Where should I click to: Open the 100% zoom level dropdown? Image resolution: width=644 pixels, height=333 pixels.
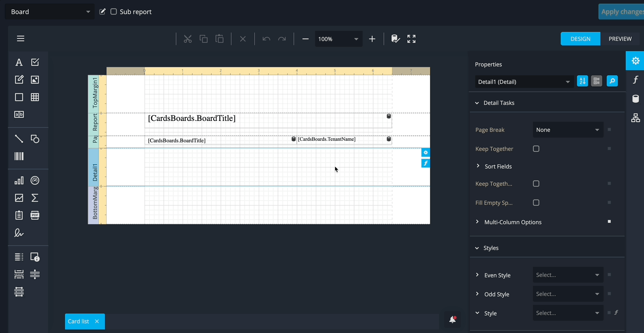tap(339, 39)
